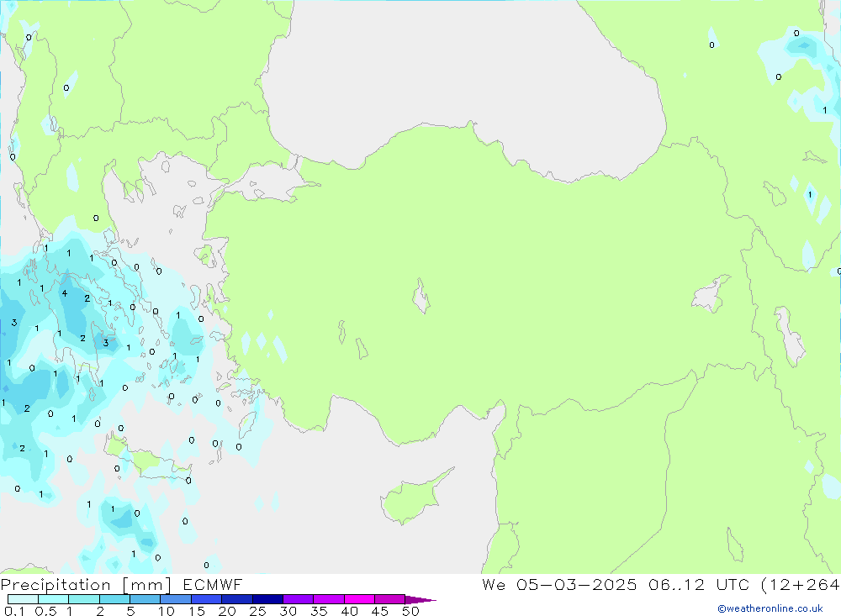Pick the 30–35 mm violet legend swatch
Viewport: 841px width, 616px height.
coord(298,599)
